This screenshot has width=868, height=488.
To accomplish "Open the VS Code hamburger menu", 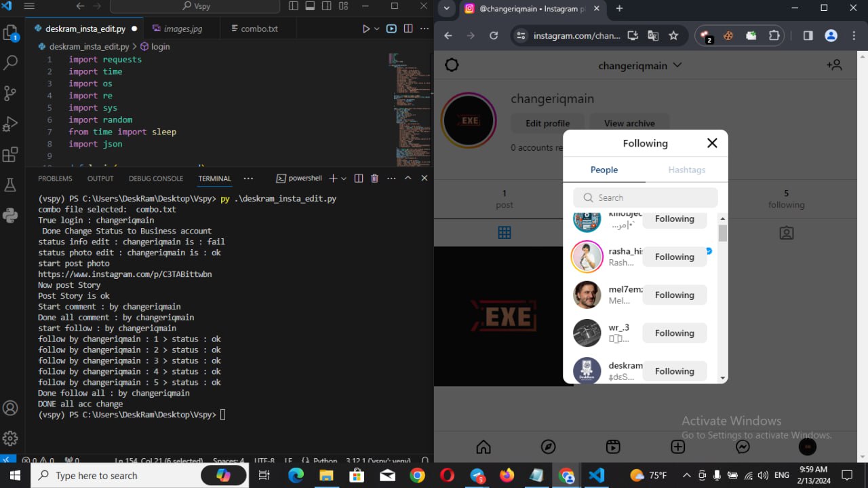I will 29,6.
